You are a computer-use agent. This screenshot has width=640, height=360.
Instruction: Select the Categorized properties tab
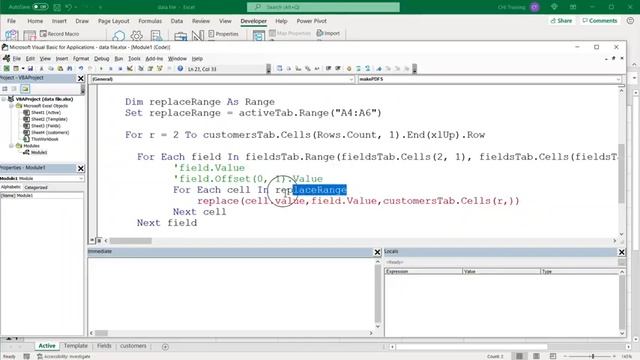click(x=36, y=187)
